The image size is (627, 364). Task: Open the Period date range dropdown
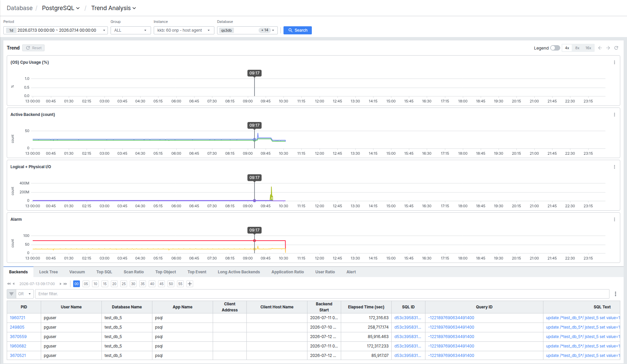point(56,30)
